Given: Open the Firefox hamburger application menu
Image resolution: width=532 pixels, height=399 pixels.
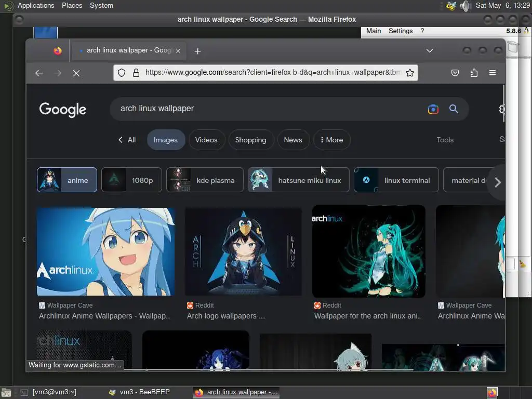Looking at the screenshot, I should (493, 73).
